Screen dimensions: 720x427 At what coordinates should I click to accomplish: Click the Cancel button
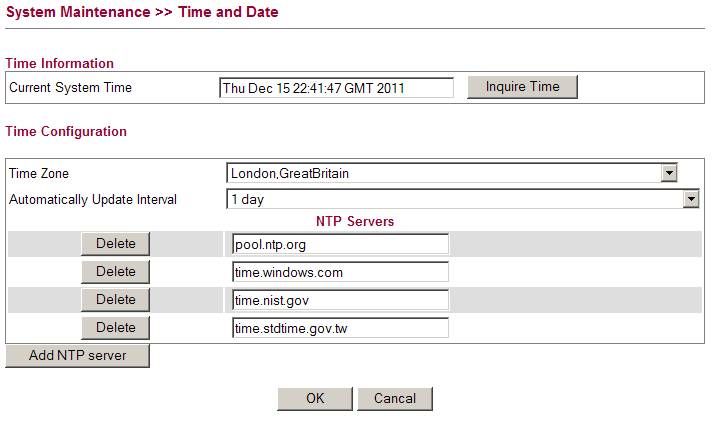[394, 398]
